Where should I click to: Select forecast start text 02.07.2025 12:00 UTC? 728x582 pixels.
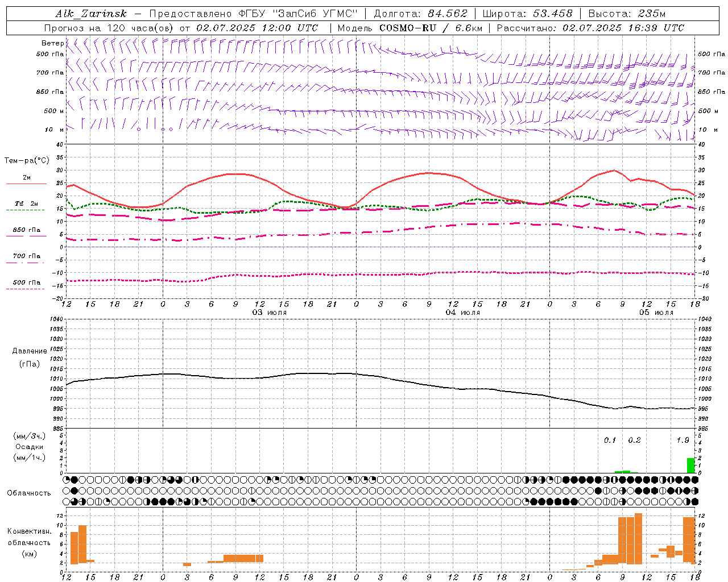click(257, 28)
